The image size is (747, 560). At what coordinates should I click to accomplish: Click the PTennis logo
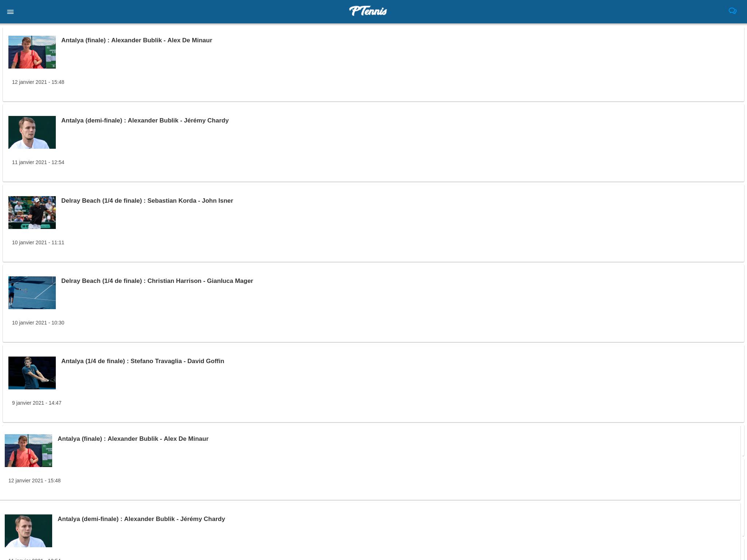tap(368, 11)
